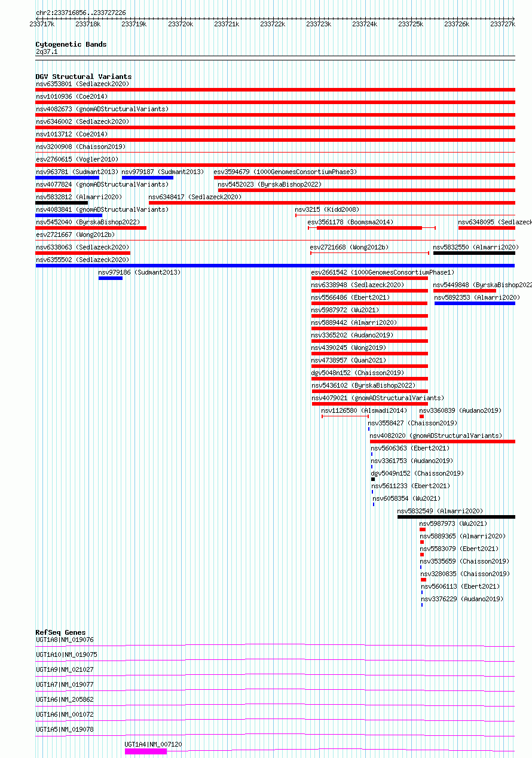Click nsv5987973 (Wu2021) label

453,523
